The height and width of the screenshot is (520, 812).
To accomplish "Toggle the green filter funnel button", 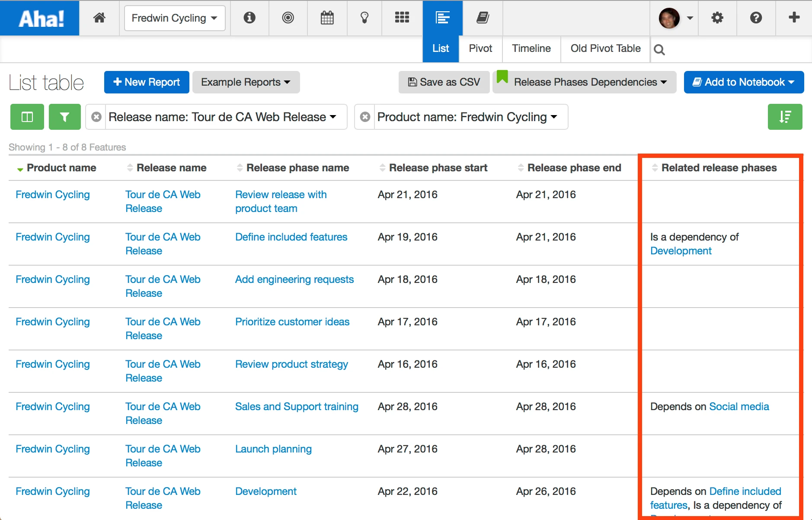I will coord(65,117).
